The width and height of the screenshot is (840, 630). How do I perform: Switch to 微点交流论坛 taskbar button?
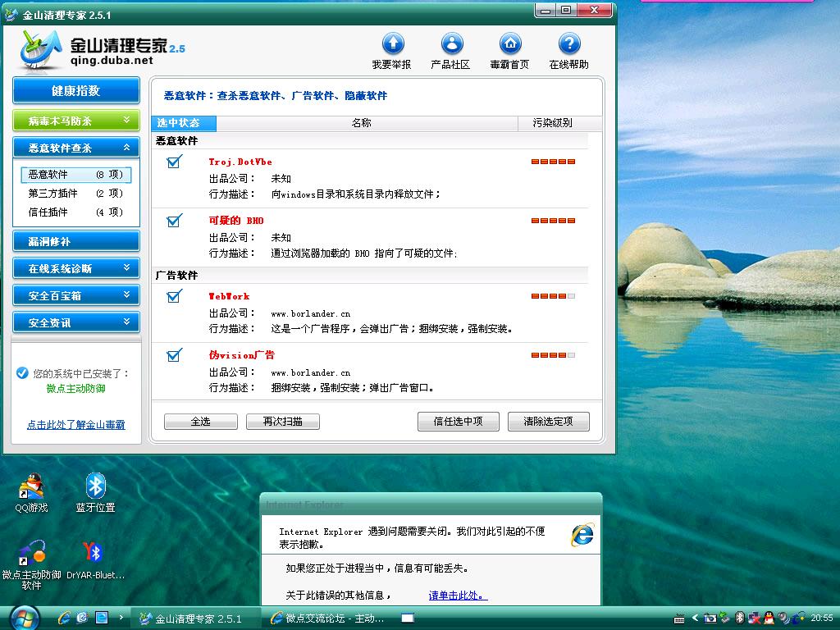click(326, 619)
